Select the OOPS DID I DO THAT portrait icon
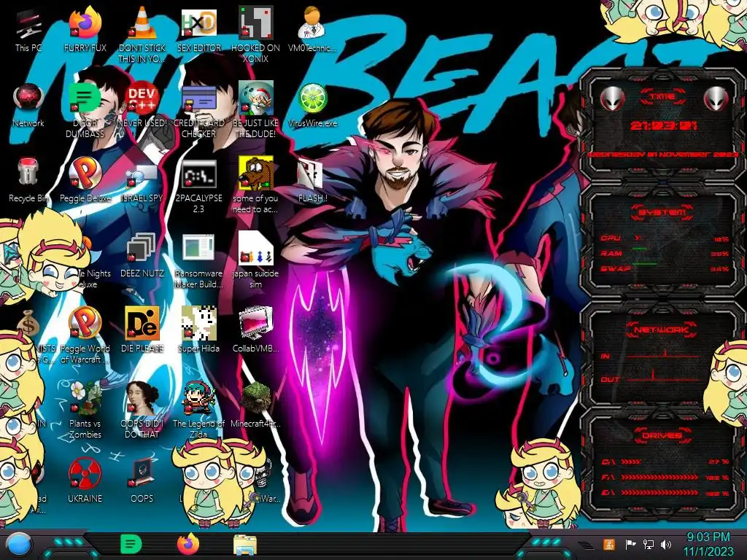 142,411
